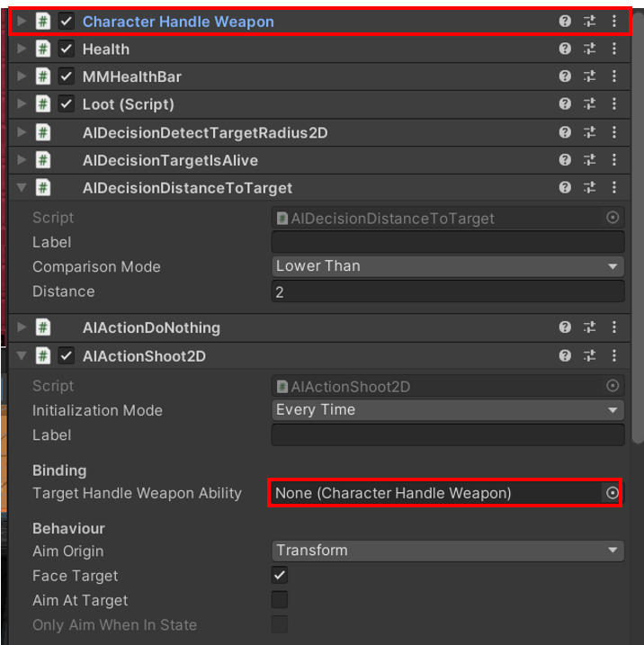Open help for AIDecisionDetectTargetRadius2D
Viewport: 644px width, 645px height.
(x=565, y=132)
